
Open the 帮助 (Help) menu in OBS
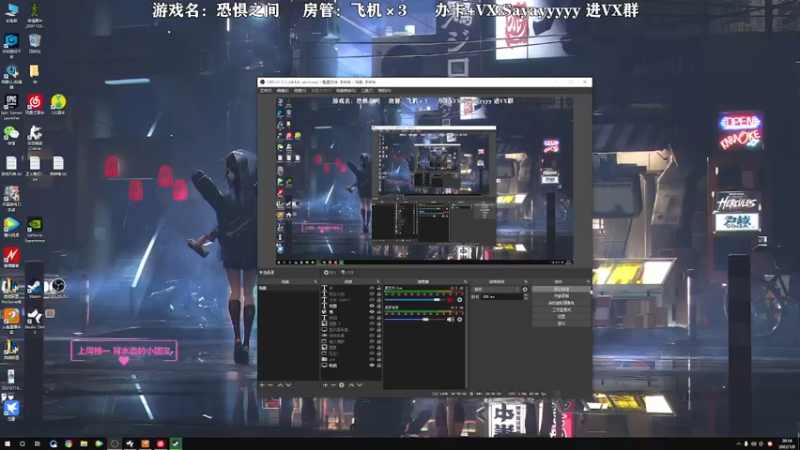pyautogui.click(x=384, y=90)
